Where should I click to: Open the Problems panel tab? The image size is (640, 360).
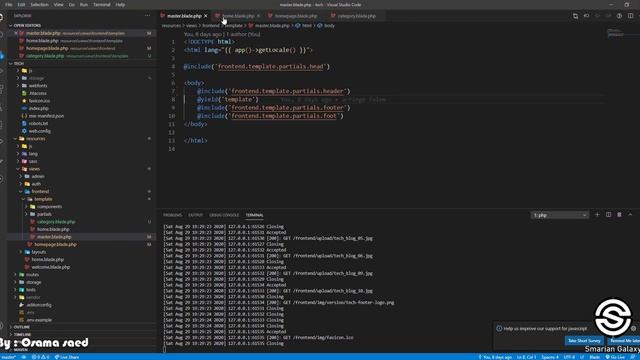(x=172, y=215)
